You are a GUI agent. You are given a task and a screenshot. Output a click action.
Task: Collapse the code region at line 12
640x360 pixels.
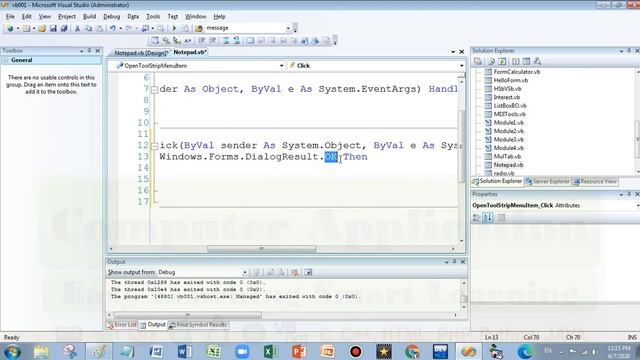click(x=154, y=146)
